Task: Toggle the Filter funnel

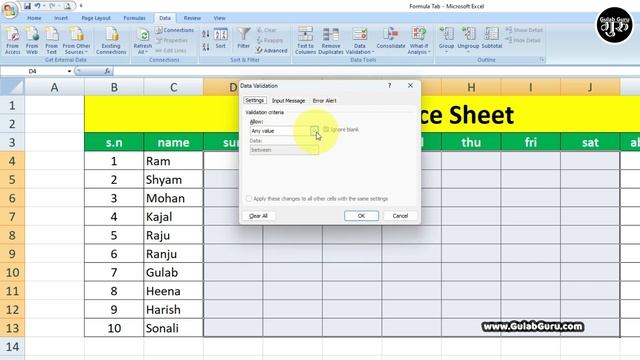Action: coord(244,38)
